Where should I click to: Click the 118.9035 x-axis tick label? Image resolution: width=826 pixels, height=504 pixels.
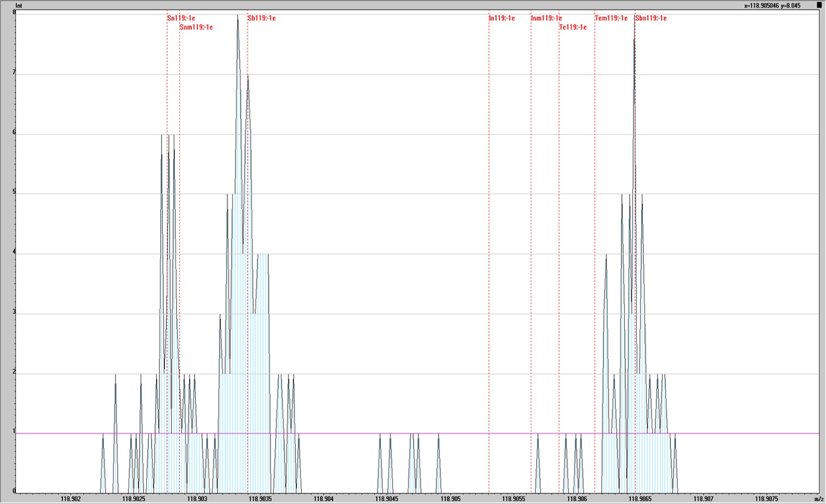click(260, 499)
